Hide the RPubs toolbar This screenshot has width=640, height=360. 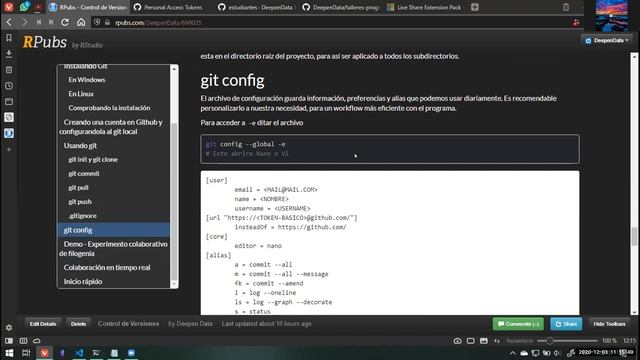[x=609, y=324]
